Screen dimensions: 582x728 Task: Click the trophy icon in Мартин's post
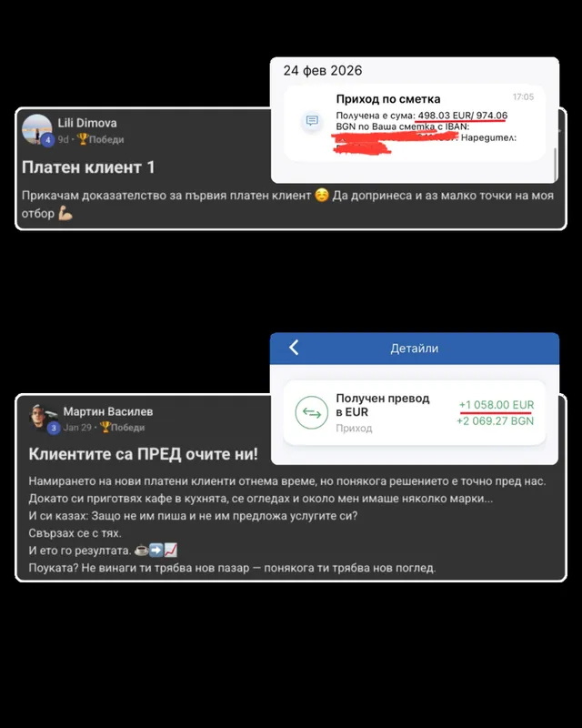point(105,427)
